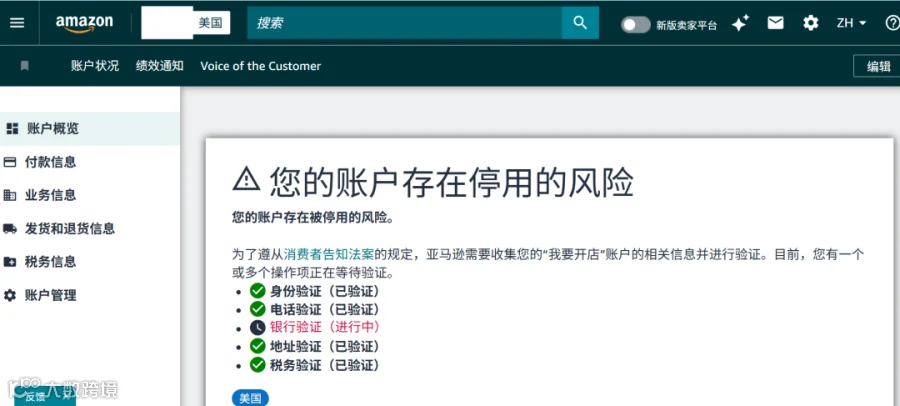Click the 付款信息 card icon
Screen dimensions: 900x406
(10, 162)
